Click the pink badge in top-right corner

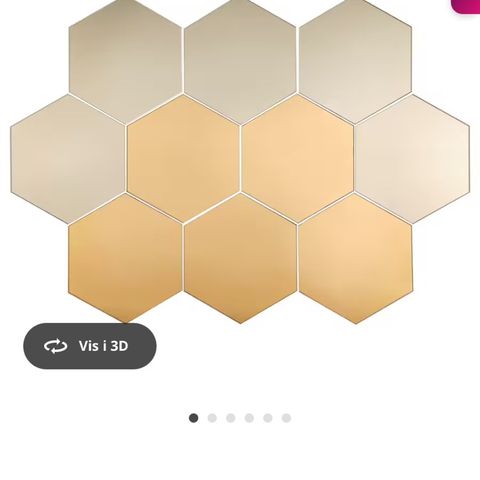466,6
